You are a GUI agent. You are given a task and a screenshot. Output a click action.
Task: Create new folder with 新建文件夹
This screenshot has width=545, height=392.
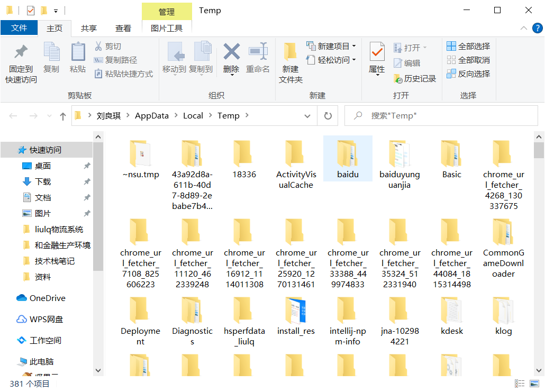[x=290, y=62]
